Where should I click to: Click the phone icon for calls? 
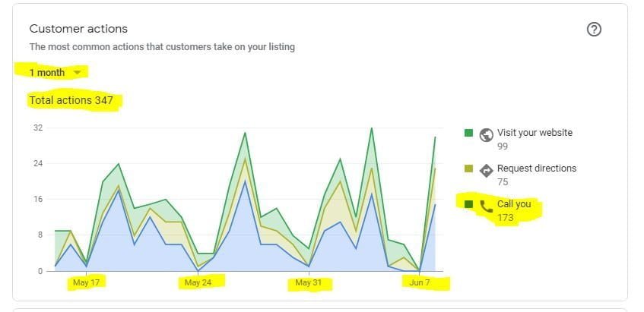(487, 206)
